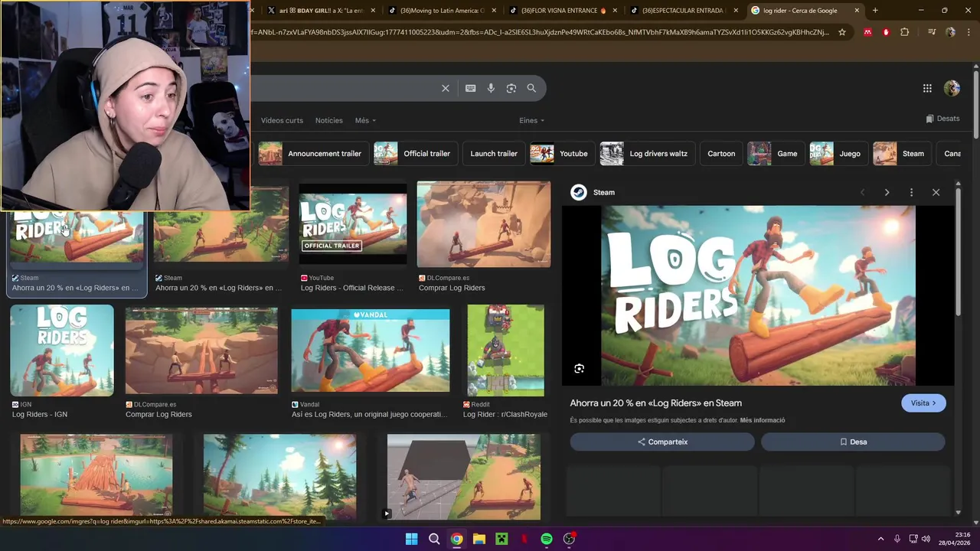Show previous image in preview panel
Image resolution: width=980 pixels, height=551 pixels.
point(862,192)
